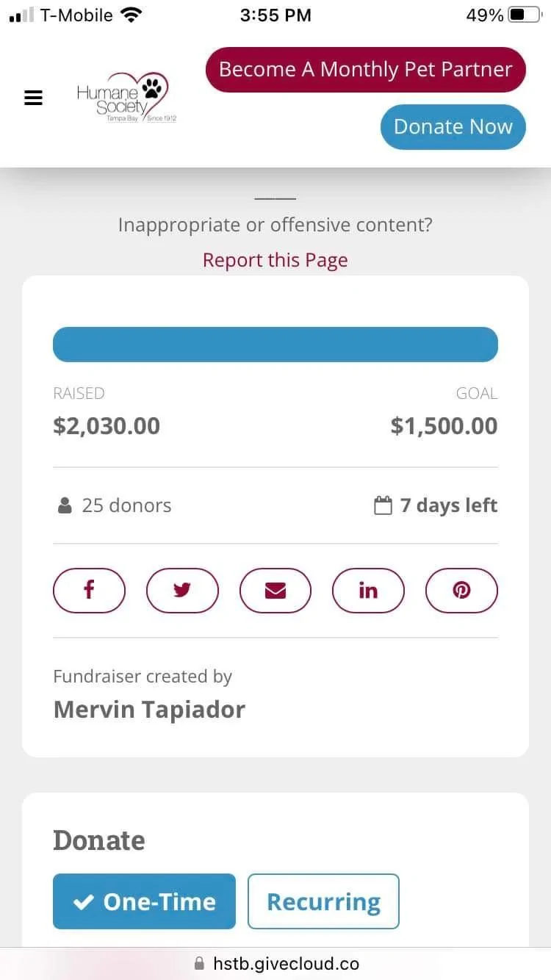Tap the battery indicator in status bar
551x980 pixels.
point(525,15)
